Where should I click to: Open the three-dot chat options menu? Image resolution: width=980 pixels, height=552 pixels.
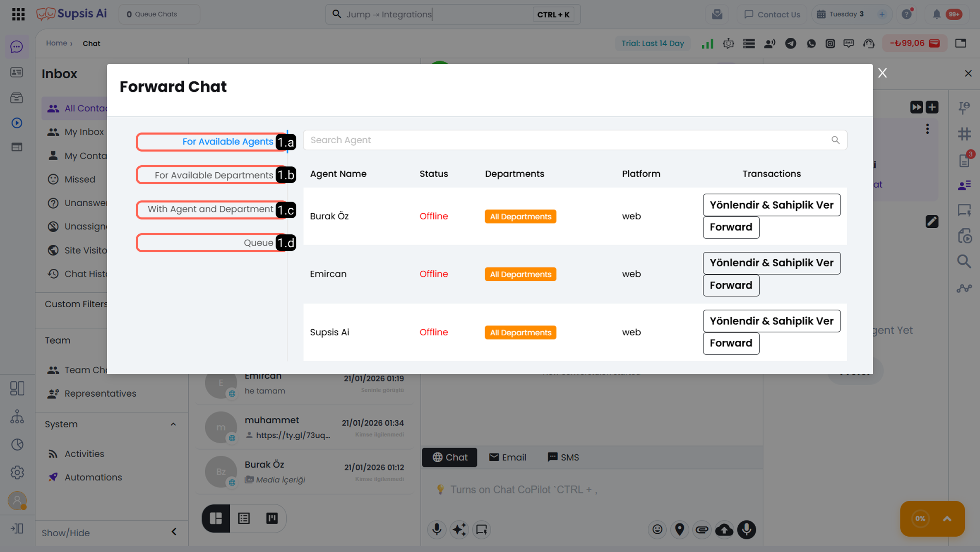point(927,129)
